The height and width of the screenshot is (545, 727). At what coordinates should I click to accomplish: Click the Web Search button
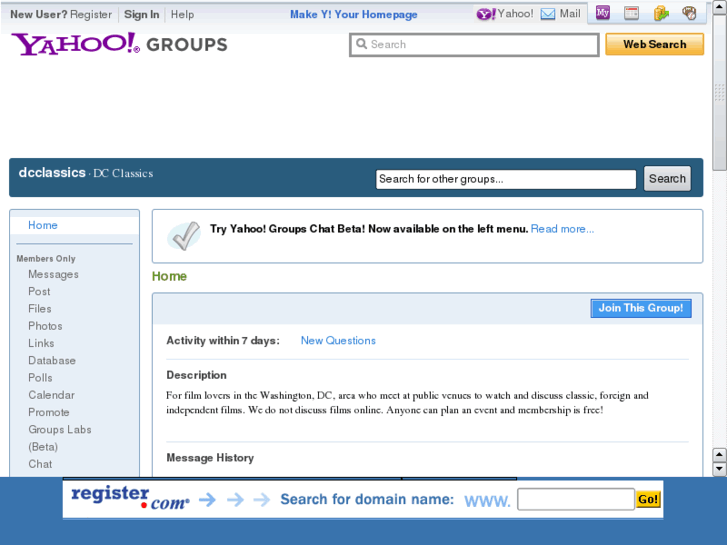point(654,44)
